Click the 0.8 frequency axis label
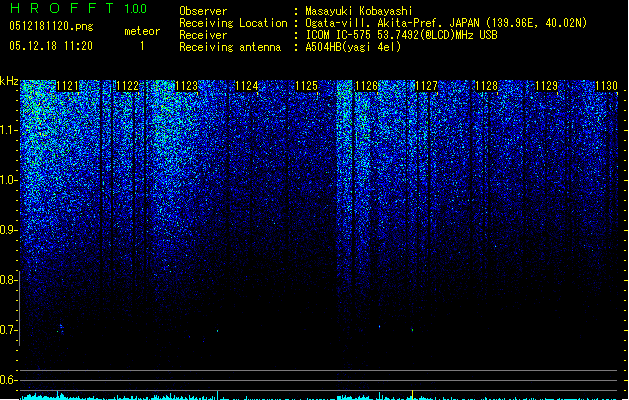 (8, 280)
